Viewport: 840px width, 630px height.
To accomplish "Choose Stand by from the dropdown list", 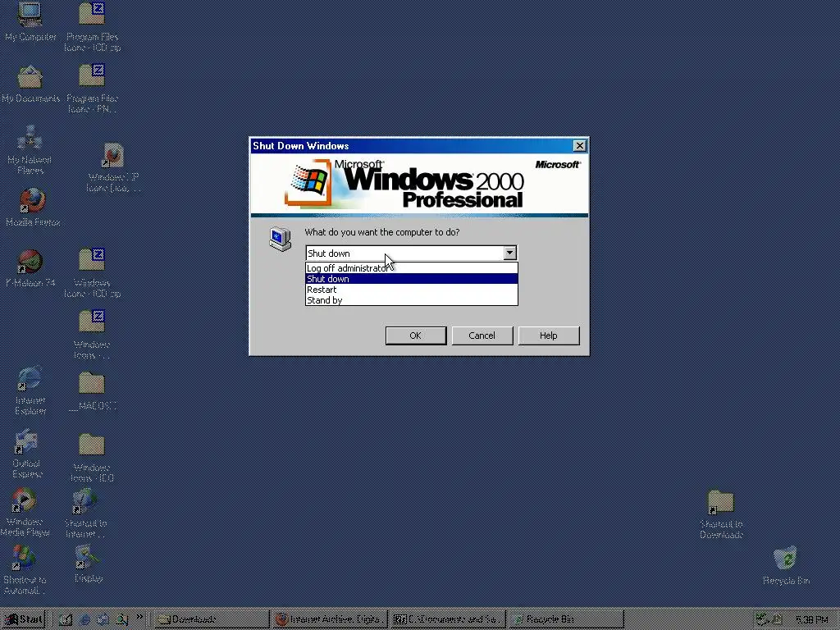I will (x=412, y=300).
